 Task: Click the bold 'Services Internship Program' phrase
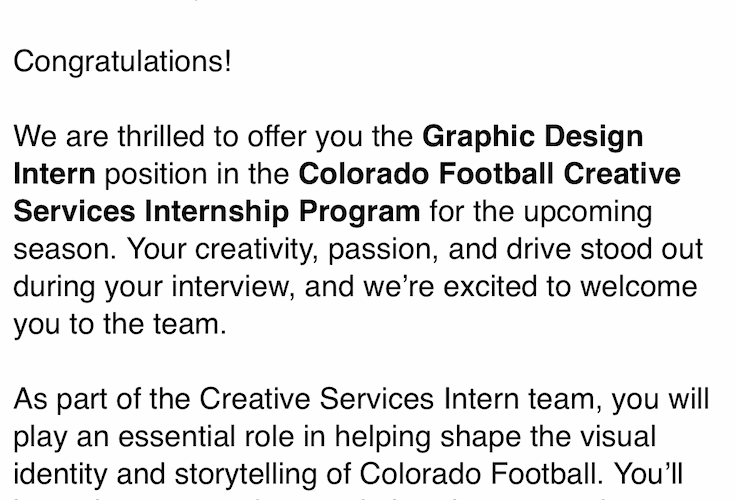(x=216, y=212)
